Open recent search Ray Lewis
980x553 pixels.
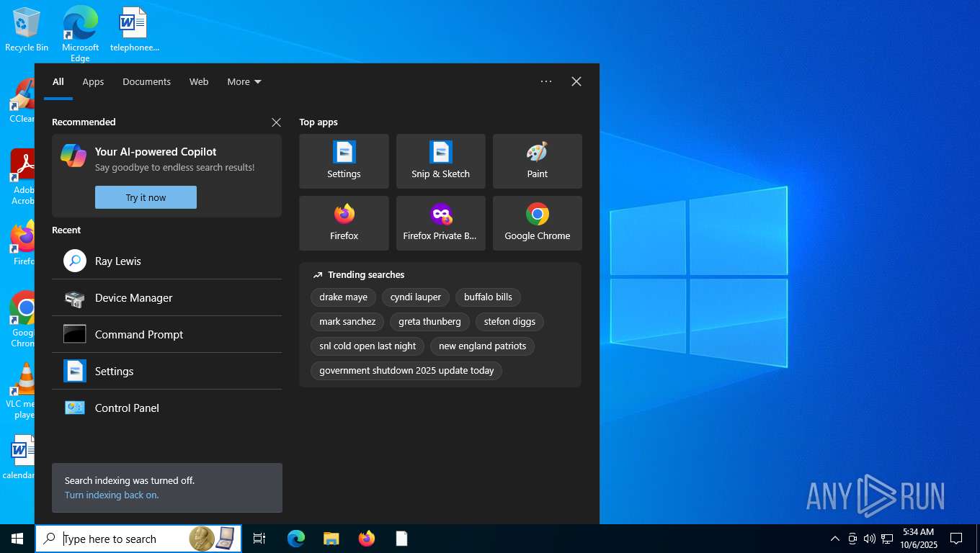tap(166, 261)
